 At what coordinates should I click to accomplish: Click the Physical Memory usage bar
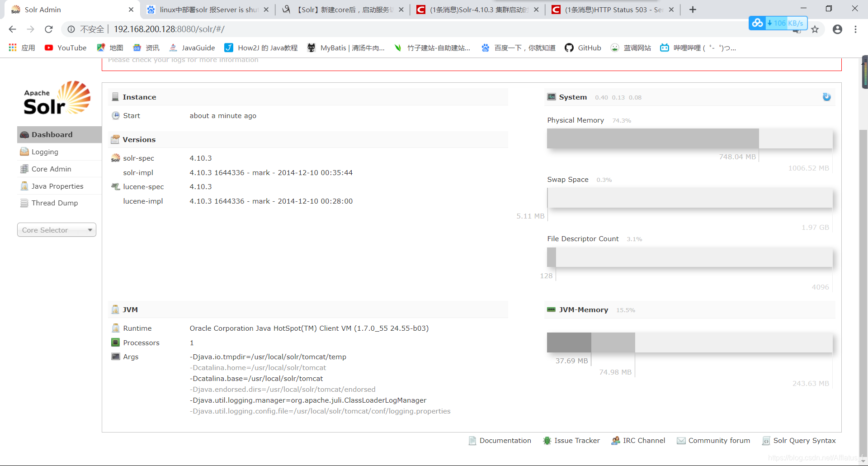(x=689, y=138)
